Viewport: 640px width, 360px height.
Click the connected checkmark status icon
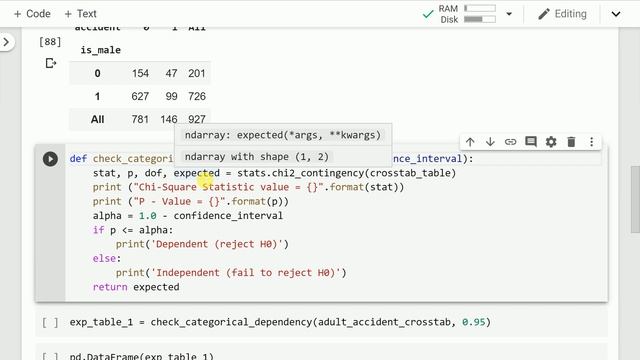click(428, 14)
